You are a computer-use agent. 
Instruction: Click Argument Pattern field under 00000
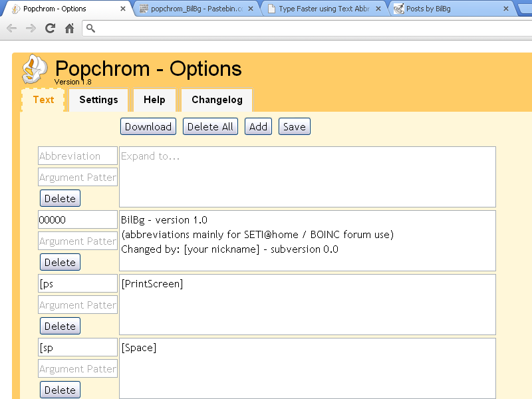point(78,241)
